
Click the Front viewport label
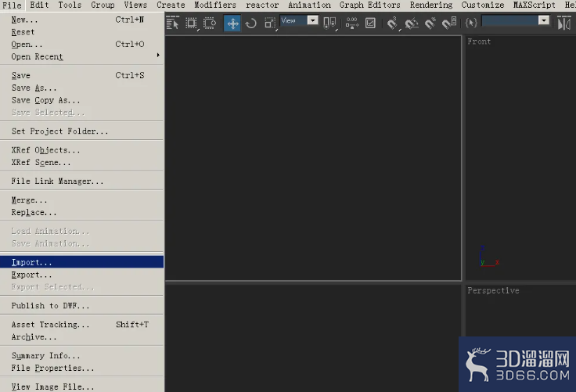479,41
